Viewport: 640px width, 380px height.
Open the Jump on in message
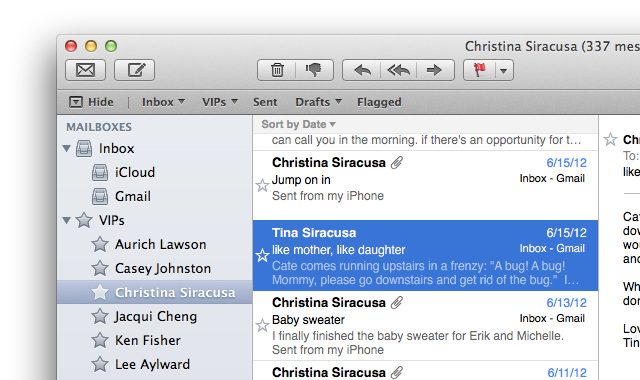tap(425, 186)
